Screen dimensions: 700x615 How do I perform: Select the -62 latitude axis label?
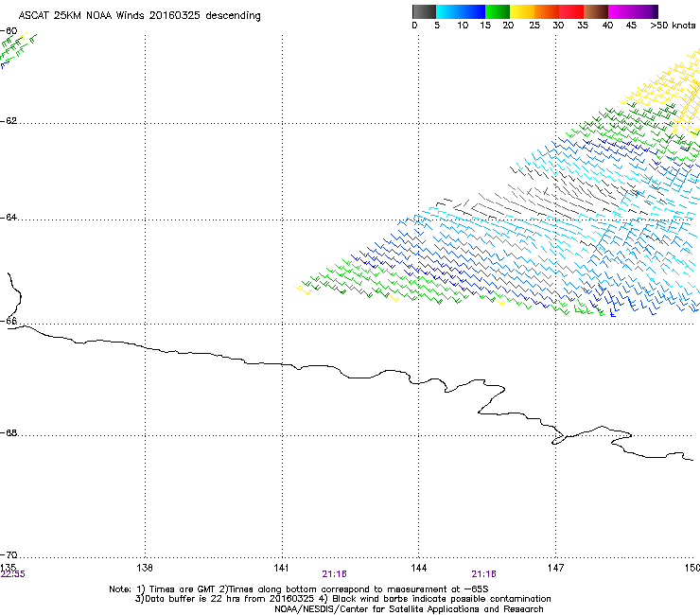pyautogui.click(x=9, y=121)
